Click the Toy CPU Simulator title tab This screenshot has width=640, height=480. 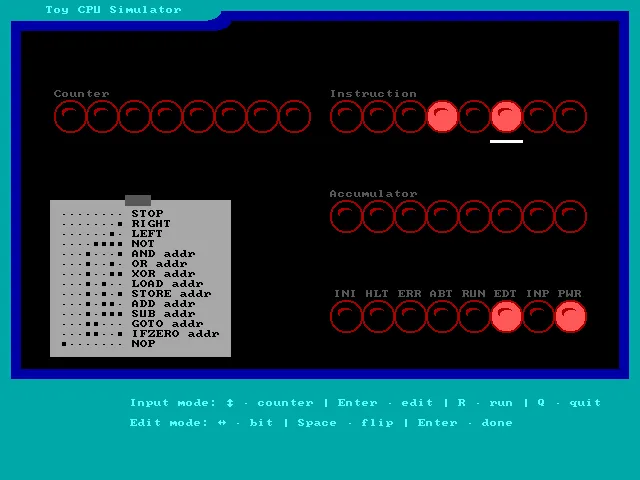(x=113, y=10)
